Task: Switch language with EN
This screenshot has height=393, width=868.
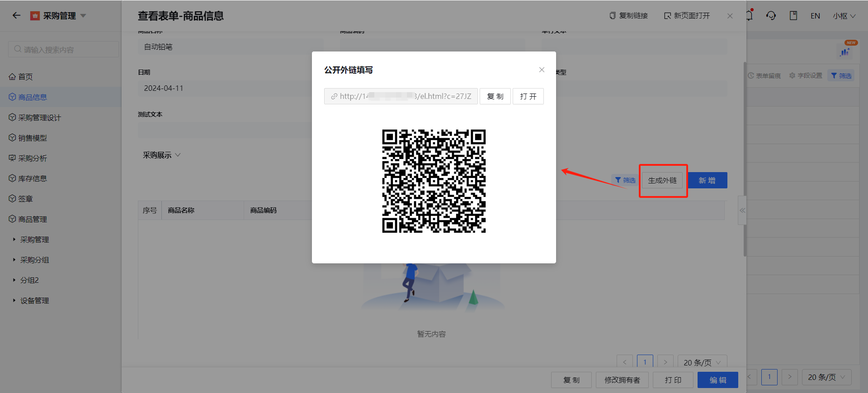Action: click(x=815, y=16)
